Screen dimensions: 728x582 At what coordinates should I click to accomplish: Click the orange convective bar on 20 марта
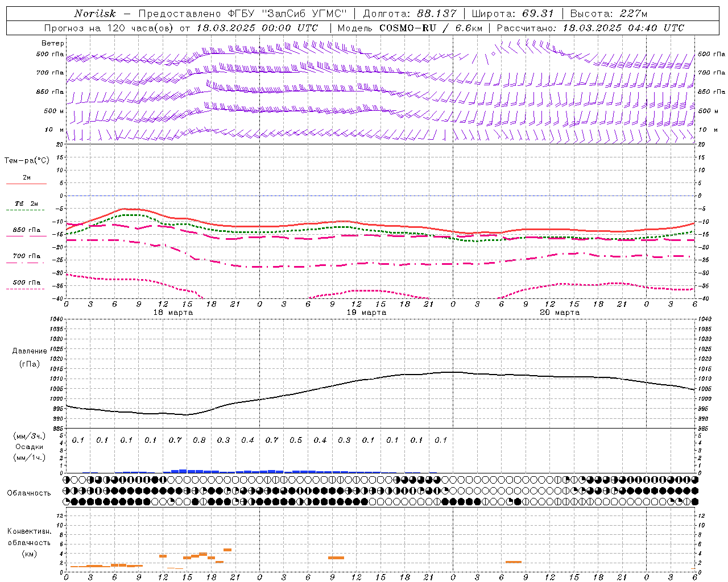514,562
